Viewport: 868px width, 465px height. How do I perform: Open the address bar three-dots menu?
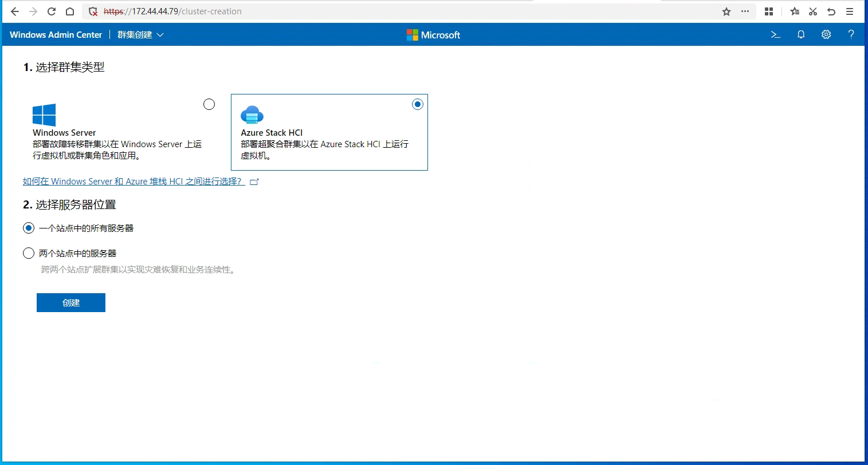(745, 11)
